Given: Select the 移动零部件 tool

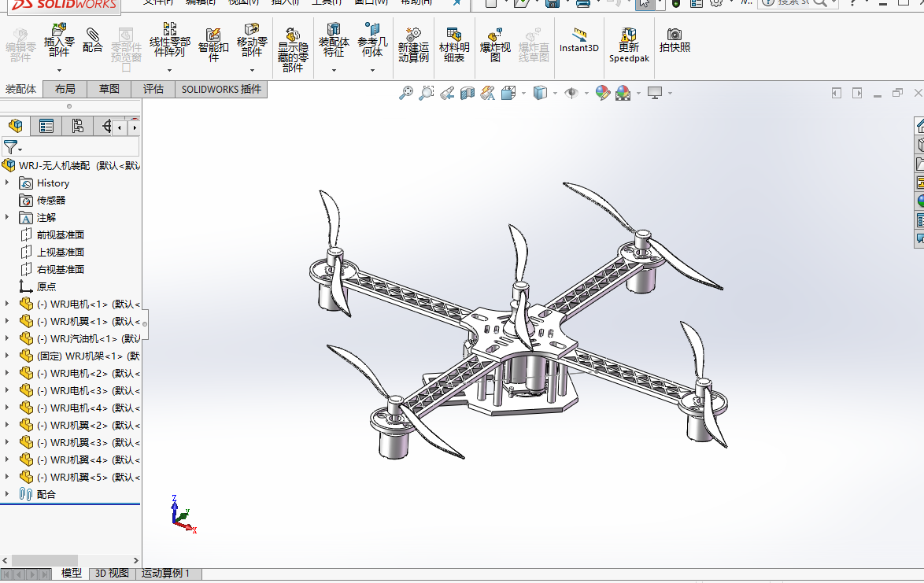Looking at the screenshot, I should click(252, 40).
